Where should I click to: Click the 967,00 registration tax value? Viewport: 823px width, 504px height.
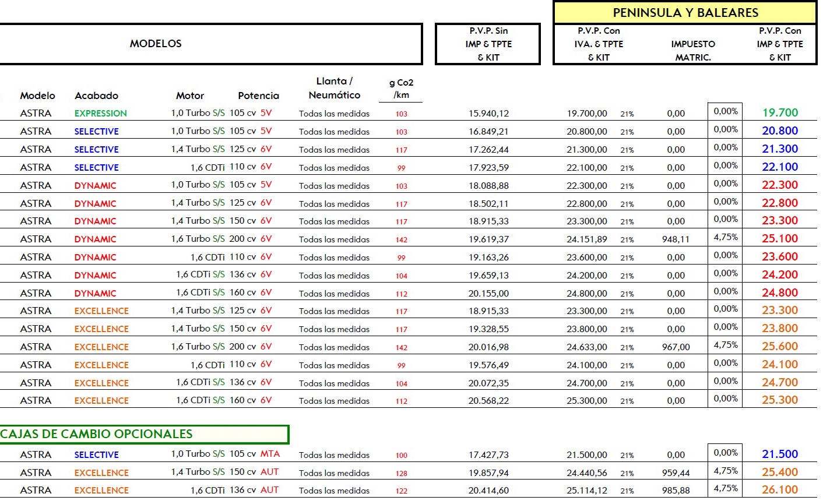[x=676, y=347]
